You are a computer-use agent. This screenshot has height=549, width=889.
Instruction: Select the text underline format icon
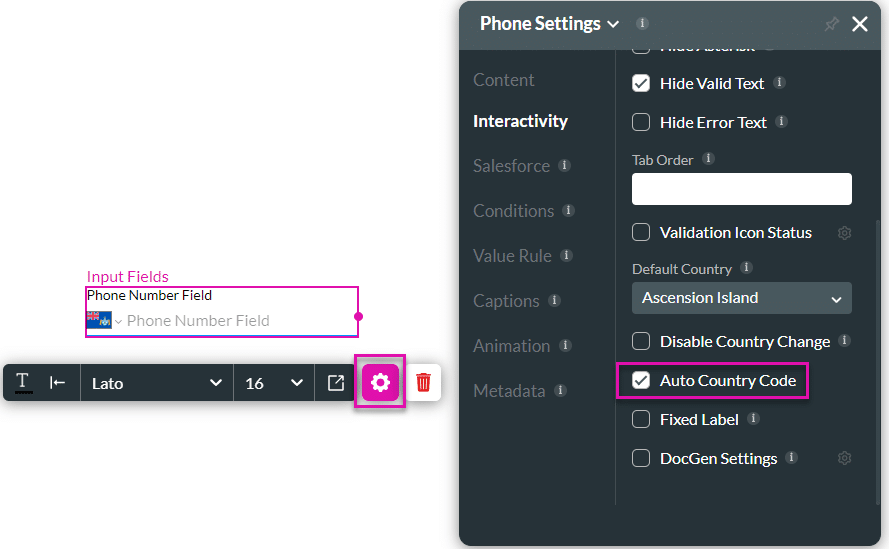tap(23, 383)
